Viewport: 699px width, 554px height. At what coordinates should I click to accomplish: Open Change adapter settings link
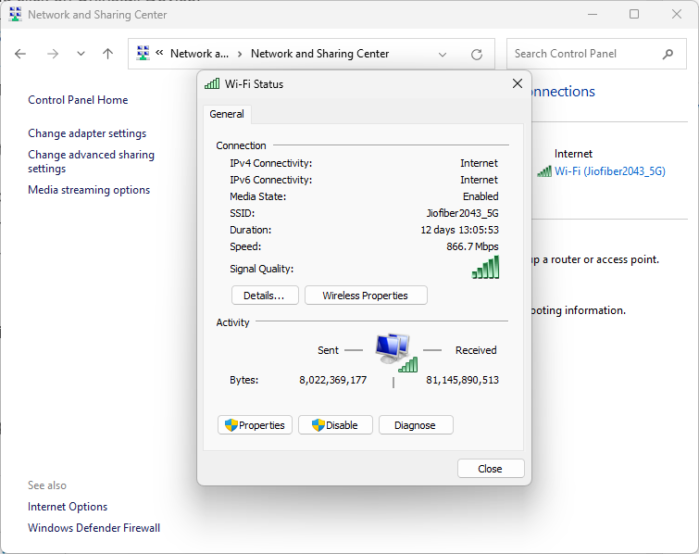point(87,133)
